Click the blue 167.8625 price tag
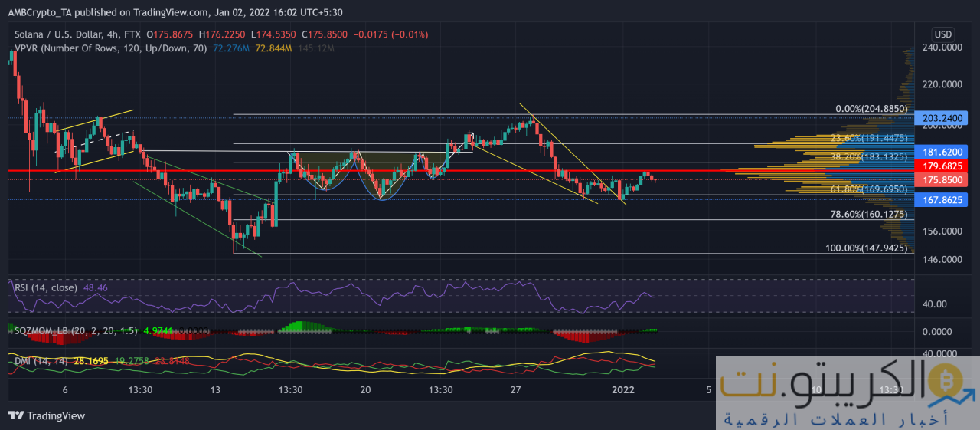The image size is (980, 430). 942,200
